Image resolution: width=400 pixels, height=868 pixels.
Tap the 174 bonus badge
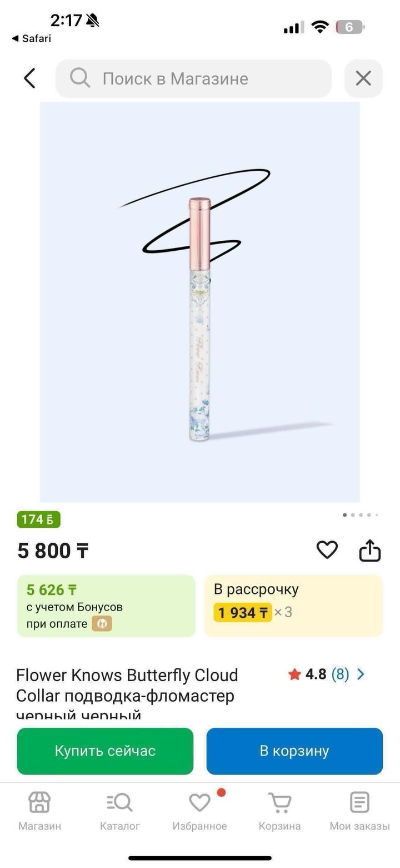38,519
